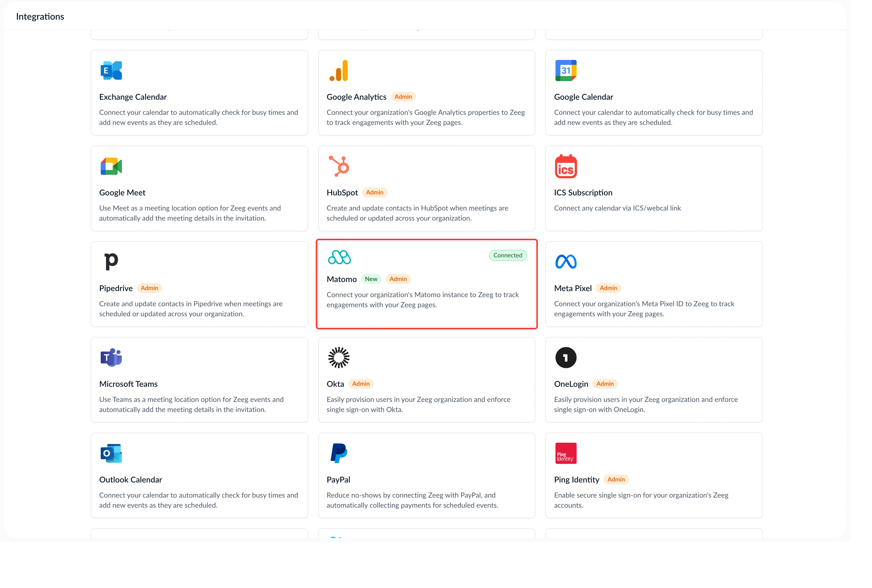The image size is (872, 588).
Task: Select the Okta integration title
Action: [335, 384]
